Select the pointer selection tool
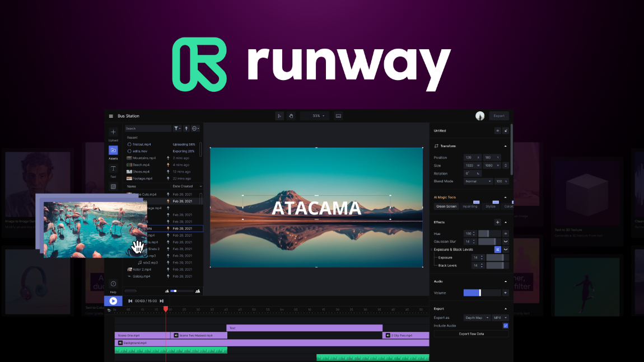 coord(279,116)
